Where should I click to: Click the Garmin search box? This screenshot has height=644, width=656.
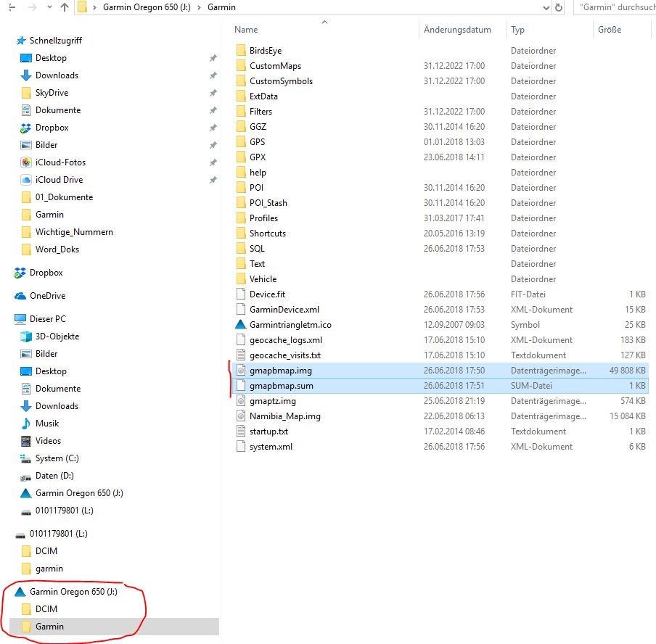pos(615,7)
